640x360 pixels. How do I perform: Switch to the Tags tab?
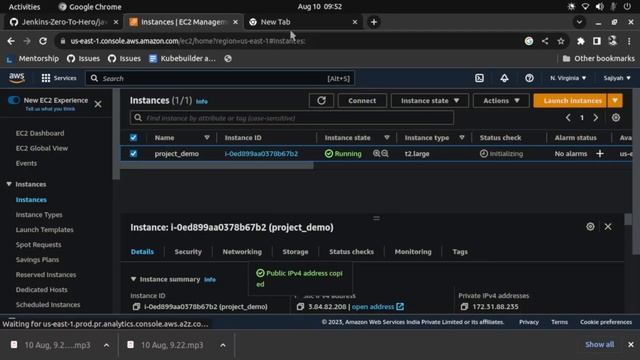(460, 252)
